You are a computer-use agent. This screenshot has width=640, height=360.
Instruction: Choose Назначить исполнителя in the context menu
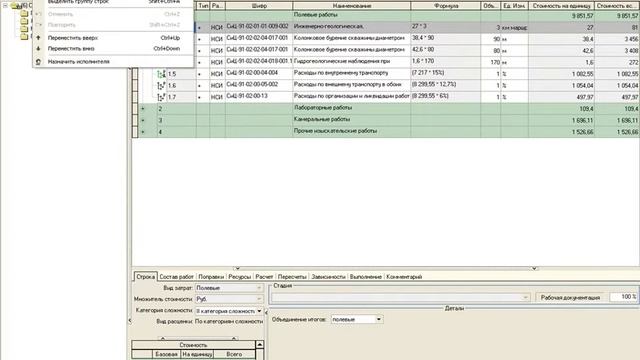[114, 62]
